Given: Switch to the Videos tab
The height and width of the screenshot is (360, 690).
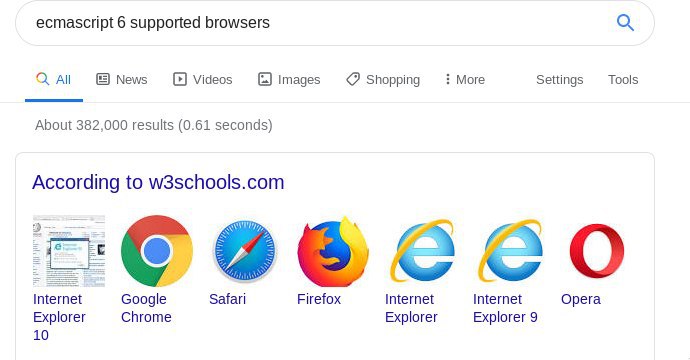Looking at the screenshot, I should point(202,80).
